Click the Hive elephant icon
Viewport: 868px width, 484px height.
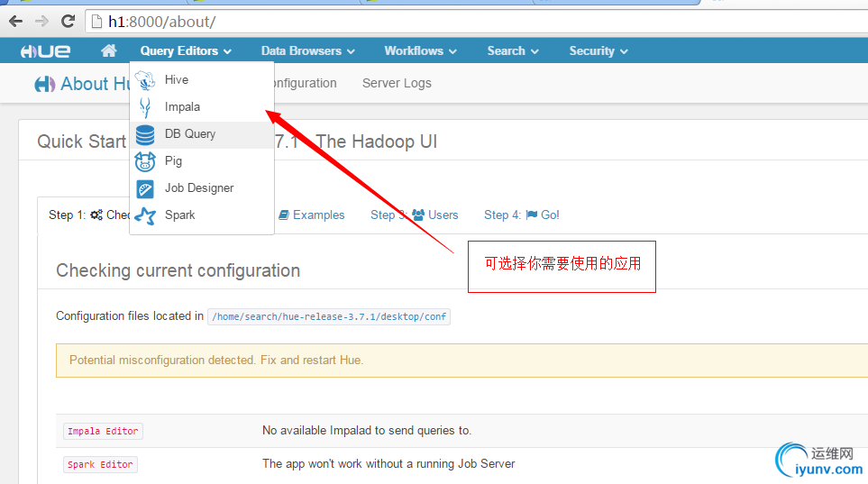(x=145, y=80)
